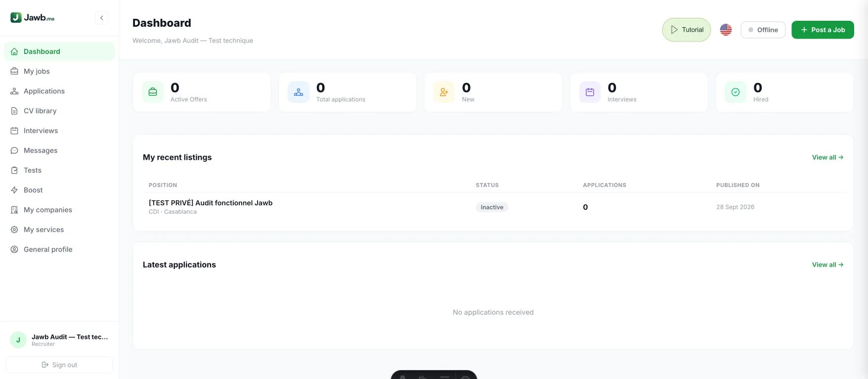Start the Tutorial from the header button
This screenshot has width=868, height=379.
[x=687, y=30]
